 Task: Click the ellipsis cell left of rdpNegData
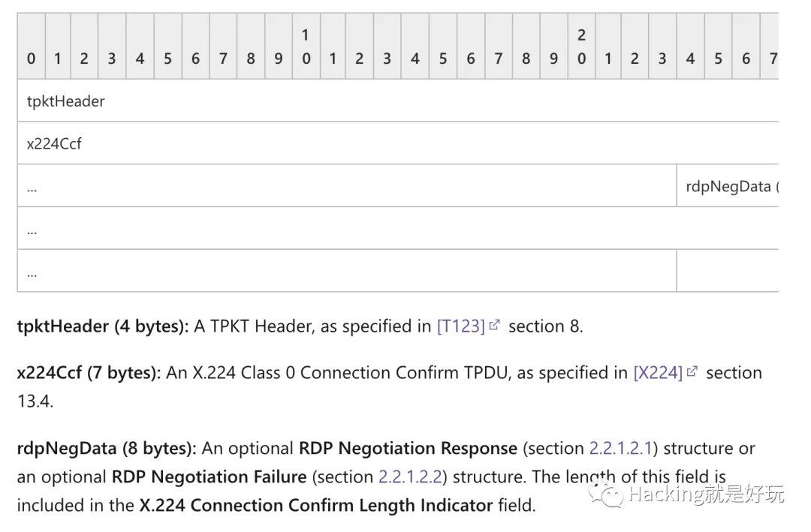[x=346, y=186]
